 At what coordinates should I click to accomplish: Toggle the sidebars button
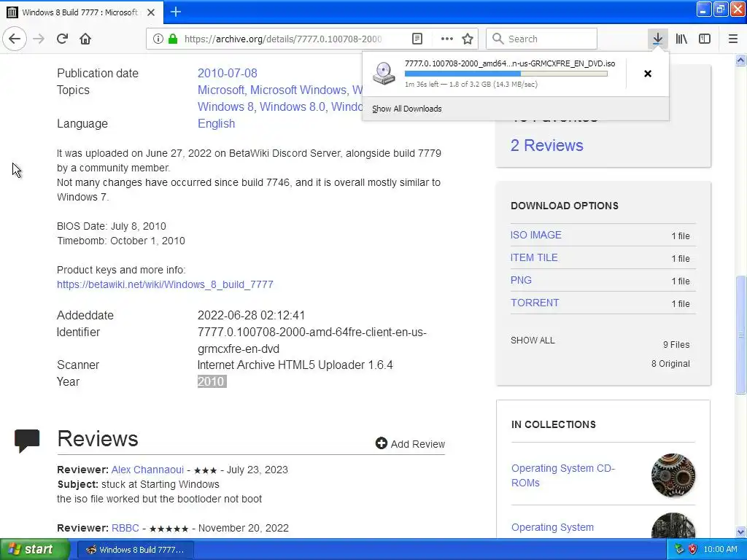pos(705,39)
